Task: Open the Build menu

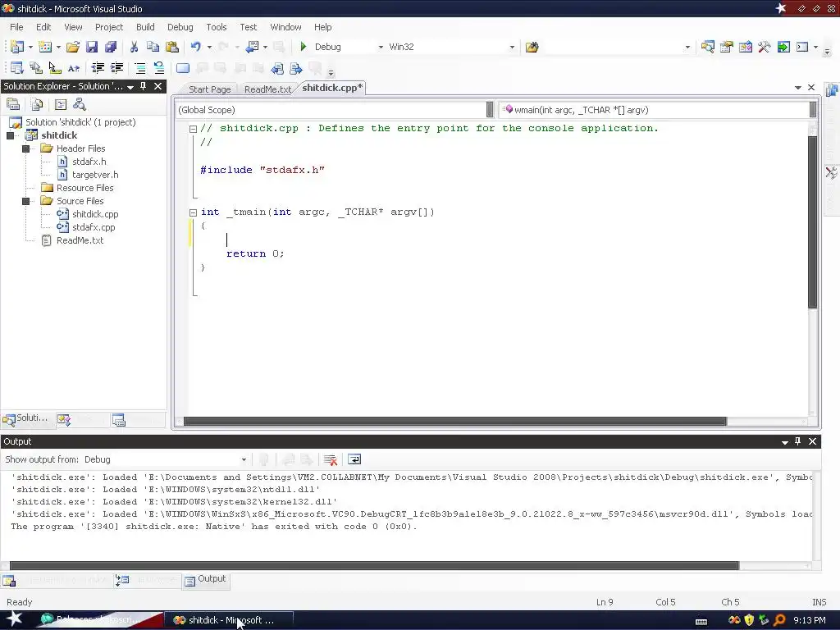Action: click(145, 27)
